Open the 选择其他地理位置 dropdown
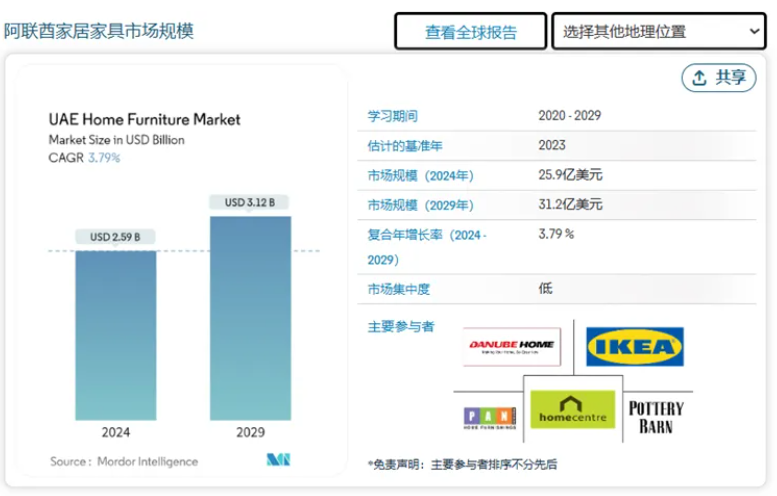 pyautogui.click(x=658, y=32)
